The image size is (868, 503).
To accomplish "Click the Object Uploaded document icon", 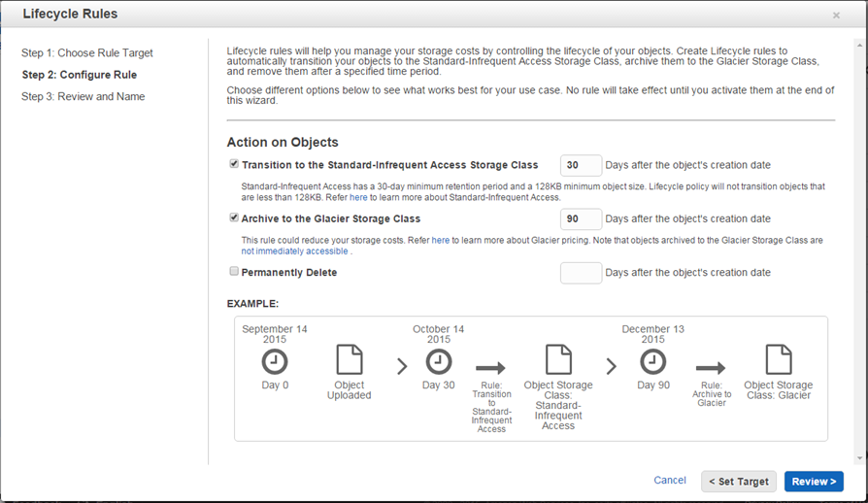I will click(x=349, y=360).
